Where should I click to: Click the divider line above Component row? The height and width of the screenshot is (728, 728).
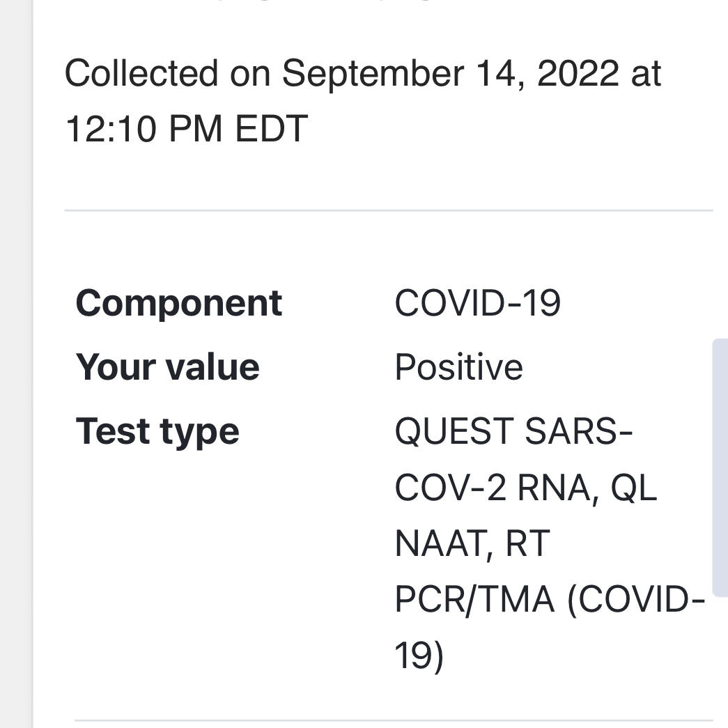pos(388,210)
